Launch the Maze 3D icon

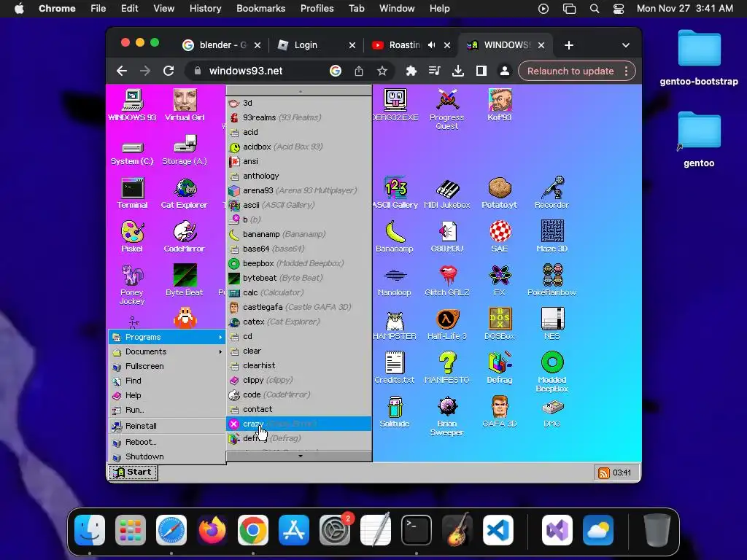pyautogui.click(x=552, y=237)
